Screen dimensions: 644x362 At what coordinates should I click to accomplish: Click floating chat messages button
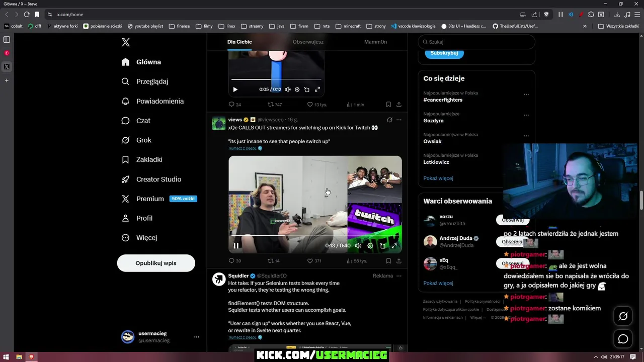click(623, 339)
